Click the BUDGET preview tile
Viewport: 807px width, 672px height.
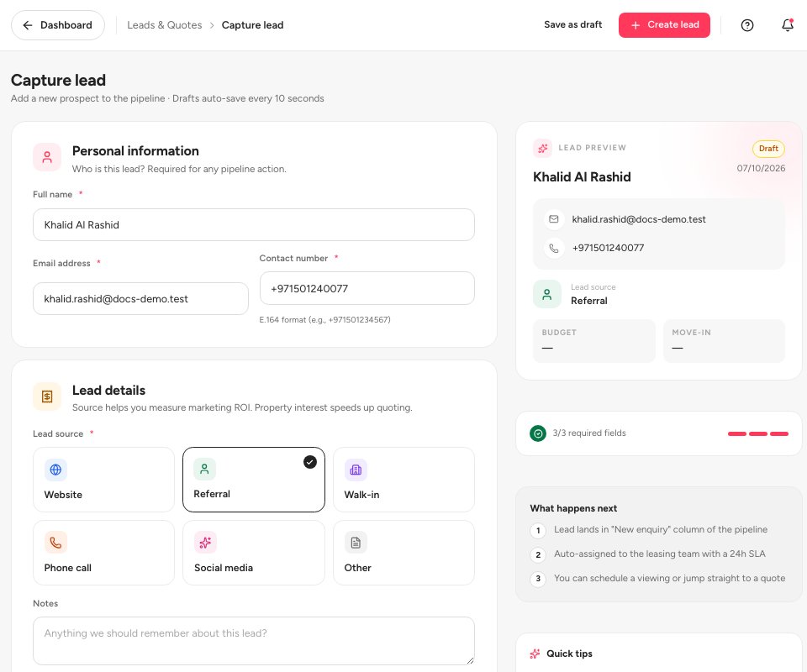pos(594,341)
